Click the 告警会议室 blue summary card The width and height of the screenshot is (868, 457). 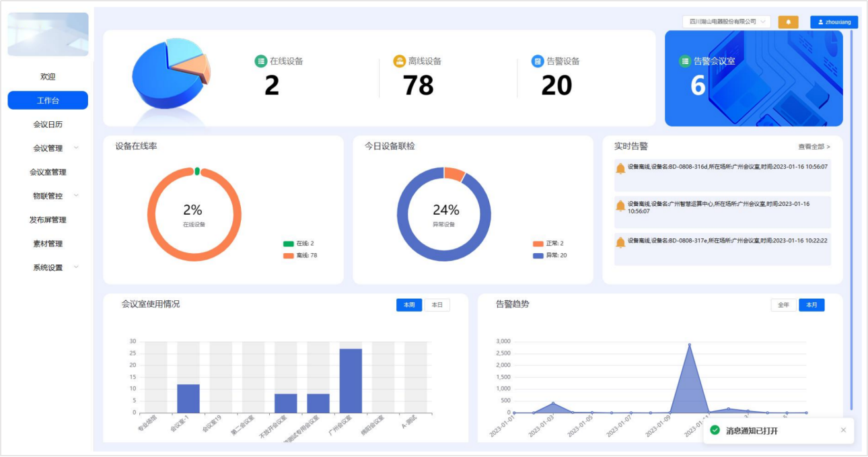tap(754, 78)
